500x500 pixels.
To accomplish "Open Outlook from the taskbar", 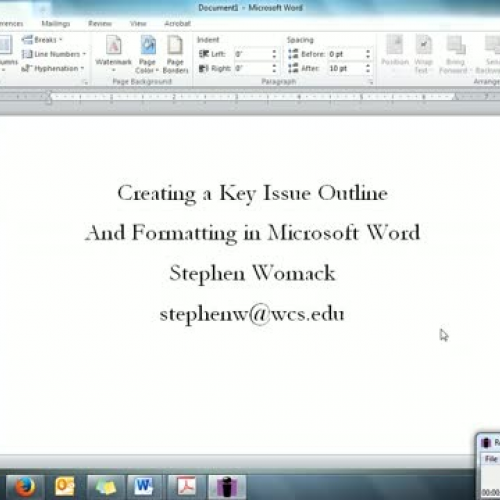I will (x=65, y=487).
